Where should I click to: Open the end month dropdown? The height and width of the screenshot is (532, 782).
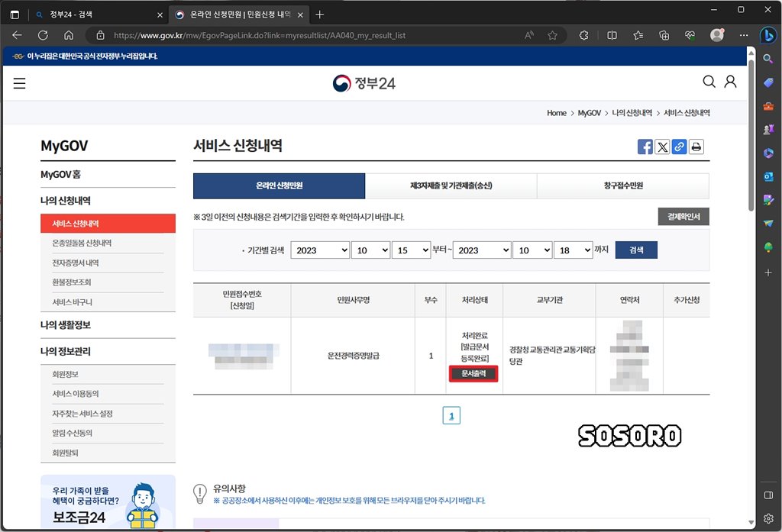532,250
